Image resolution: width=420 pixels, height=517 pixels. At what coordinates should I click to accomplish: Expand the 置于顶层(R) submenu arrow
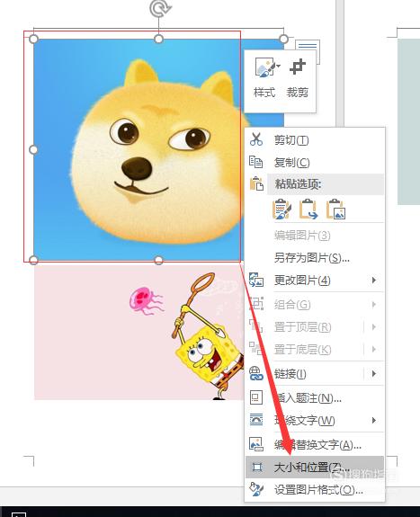(374, 327)
